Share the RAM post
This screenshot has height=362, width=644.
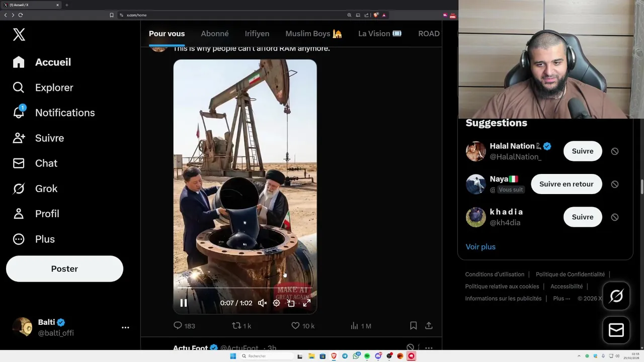click(429, 326)
